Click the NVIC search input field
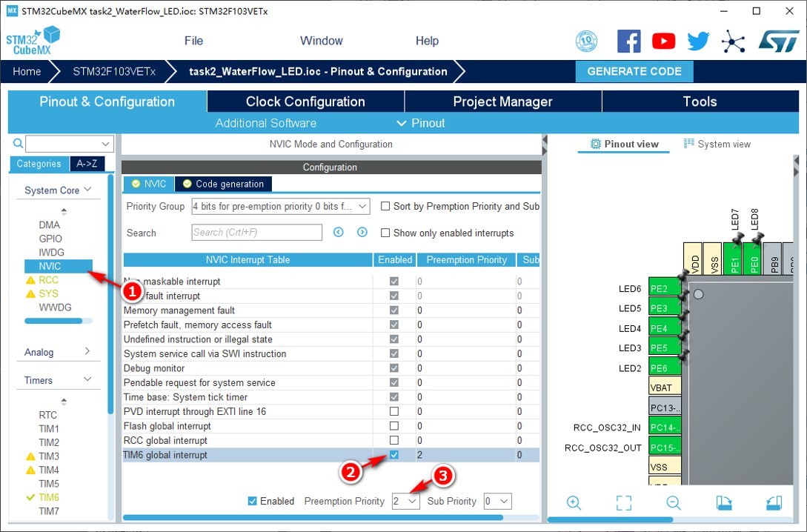The width and height of the screenshot is (807, 532). 257,233
